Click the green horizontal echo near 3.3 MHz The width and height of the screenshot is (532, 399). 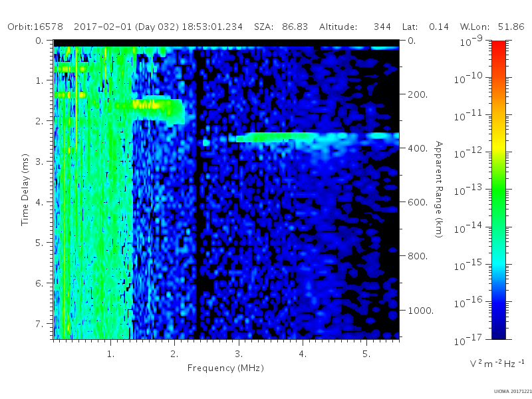pos(275,137)
